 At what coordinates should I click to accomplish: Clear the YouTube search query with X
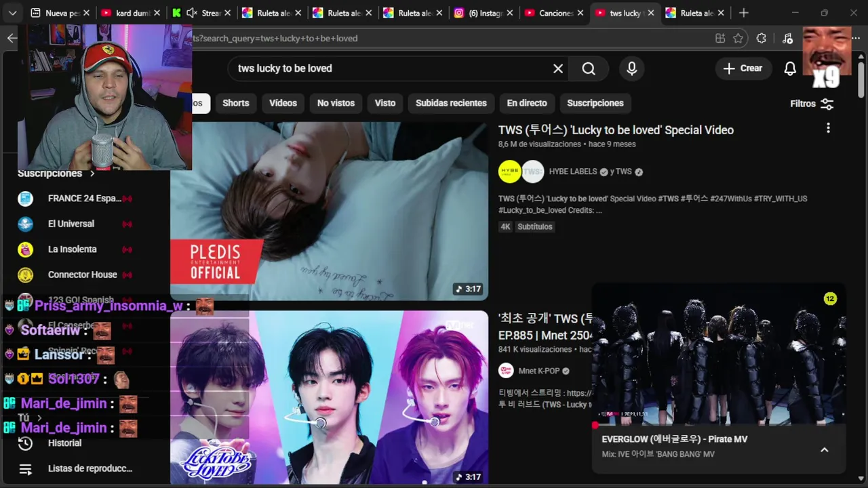point(558,68)
